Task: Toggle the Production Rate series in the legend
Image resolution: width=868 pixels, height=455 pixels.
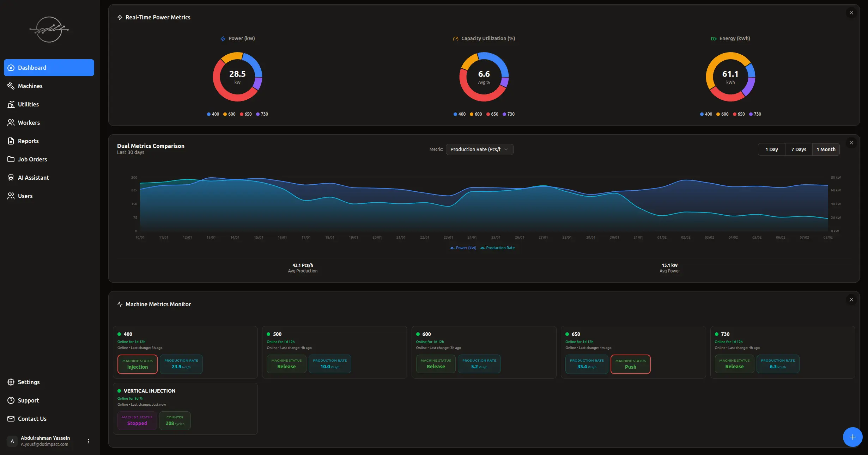Action: click(x=497, y=248)
